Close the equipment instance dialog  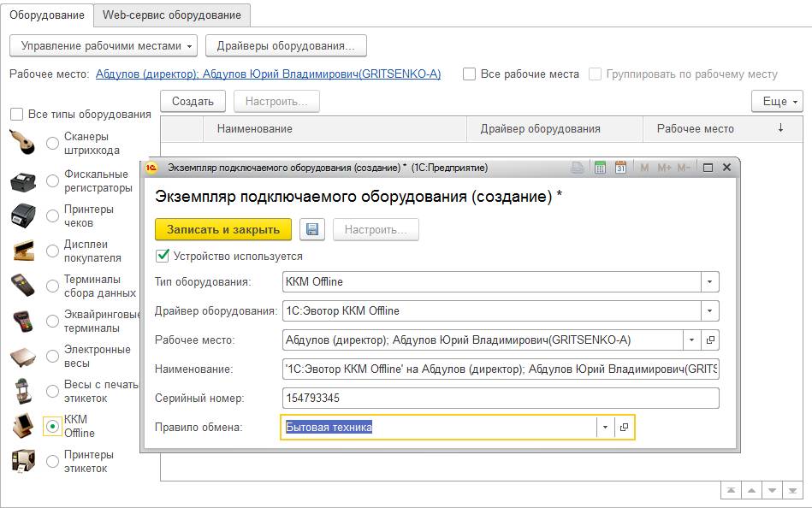coord(726,168)
